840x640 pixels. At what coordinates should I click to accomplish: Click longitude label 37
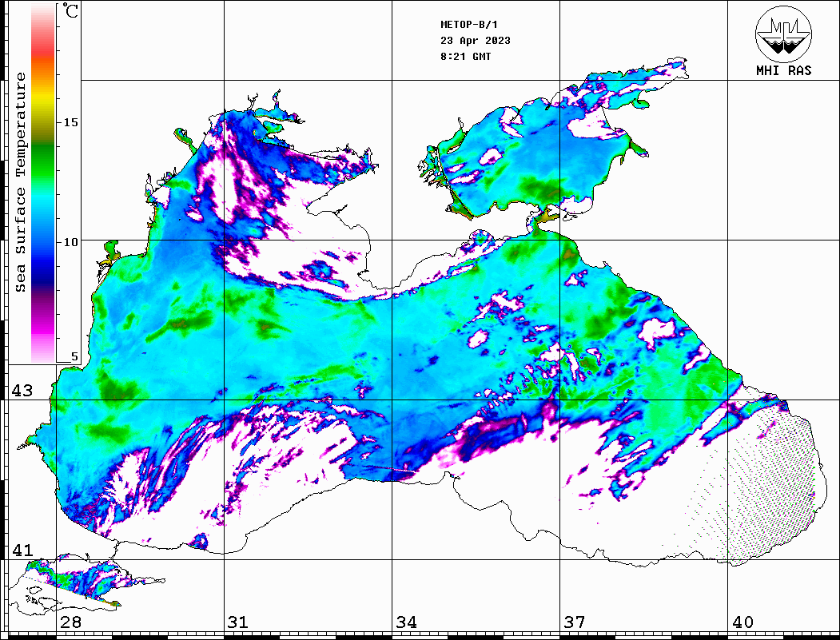[574, 622]
